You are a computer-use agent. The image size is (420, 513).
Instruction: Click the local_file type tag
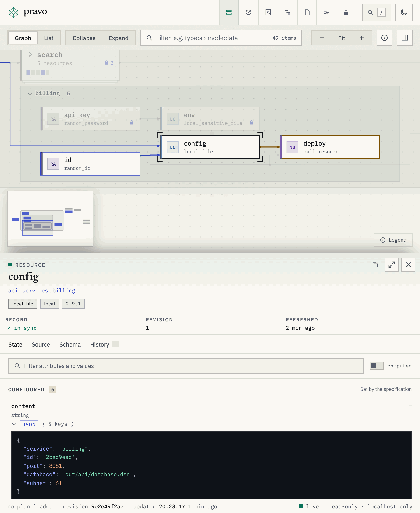point(23,304)
